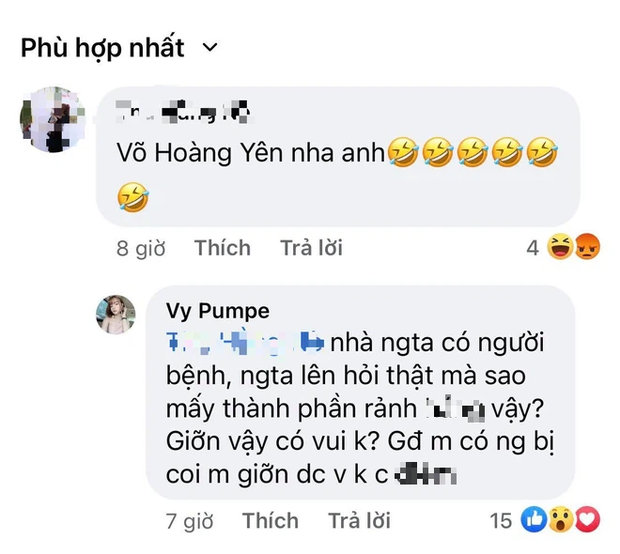Like the "Võ Hoàng Yên nha anh" comment

(222, 248)
